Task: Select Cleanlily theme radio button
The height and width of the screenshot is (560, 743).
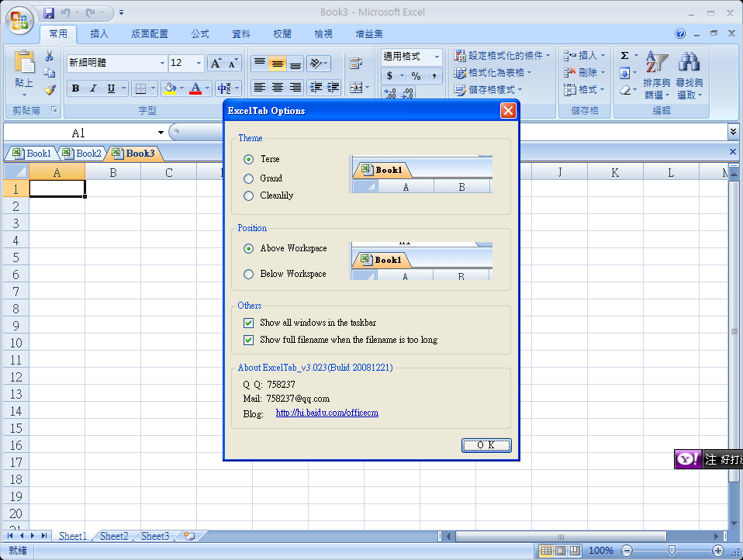Action: click(248, 195)
